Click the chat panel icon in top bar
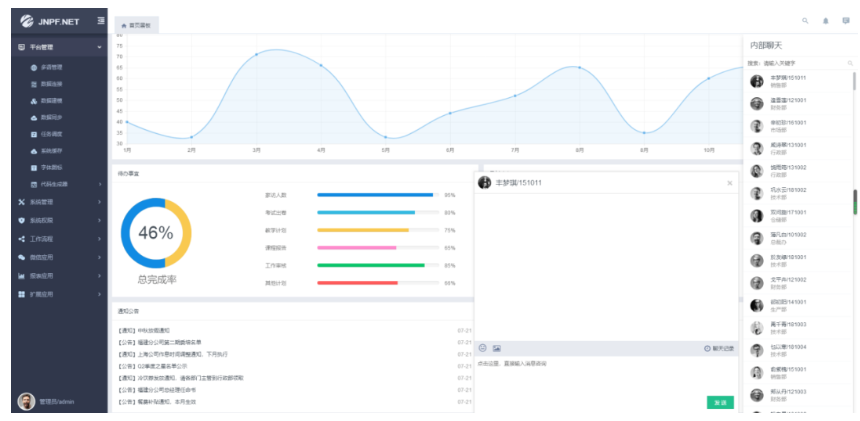This screenshot has height=421, width=860. (846, 21)
